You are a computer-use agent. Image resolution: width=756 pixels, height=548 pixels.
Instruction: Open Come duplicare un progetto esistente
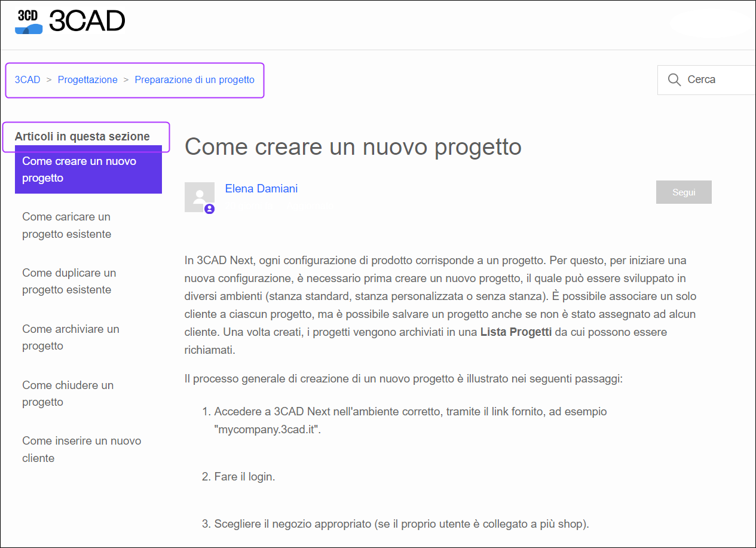[x=69, y=281]
